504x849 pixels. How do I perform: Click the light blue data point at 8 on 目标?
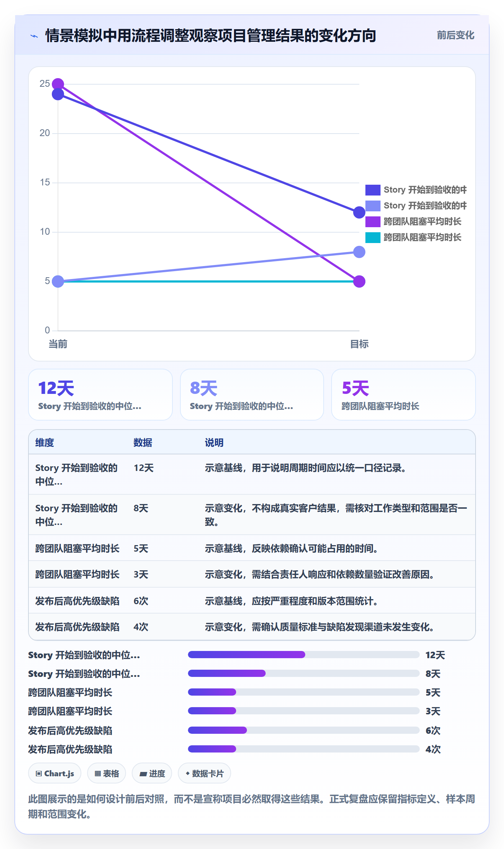pos(359,252)
